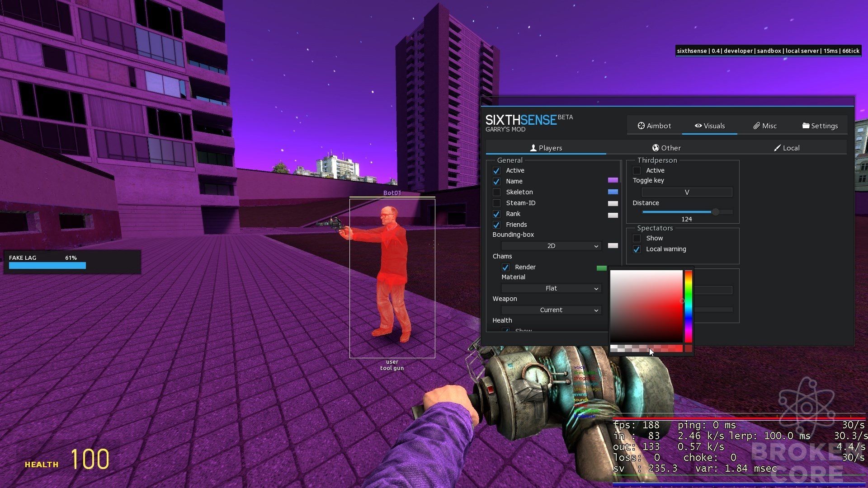Click the Local pencil icon
Viewport: 868px width, 488px height.
click(777, 148)
